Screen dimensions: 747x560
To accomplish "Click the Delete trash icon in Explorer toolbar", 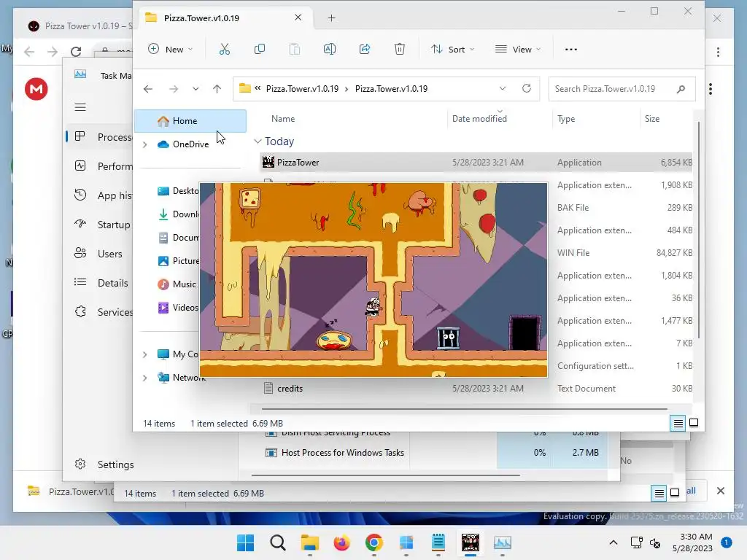I will [x=400, y=49].
